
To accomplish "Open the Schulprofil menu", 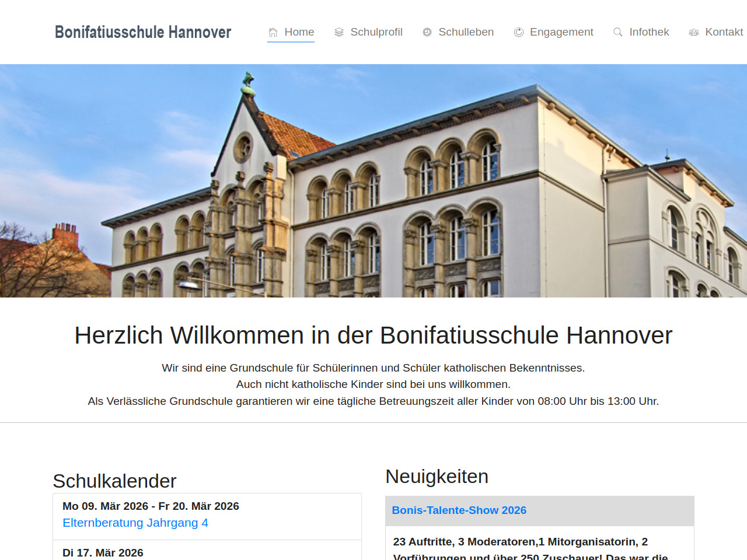I will 376,32.
